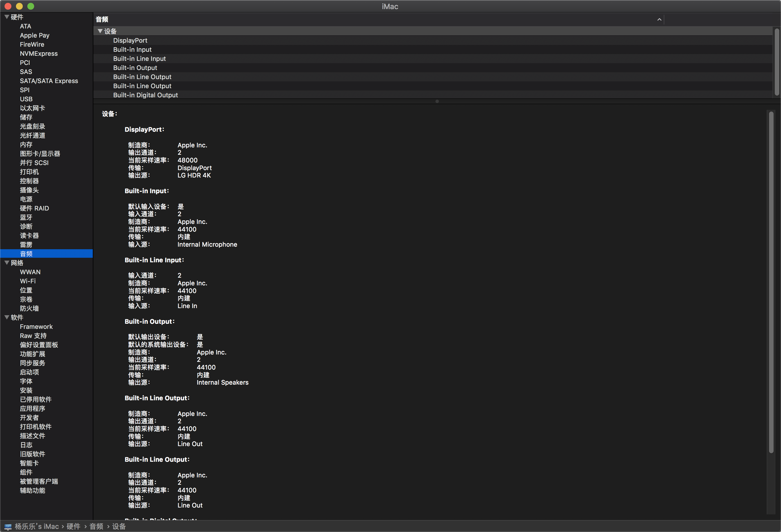Open 雷雳 Thunderbolt sidebar item
781x532 pixels.
(x=26, y=244)
